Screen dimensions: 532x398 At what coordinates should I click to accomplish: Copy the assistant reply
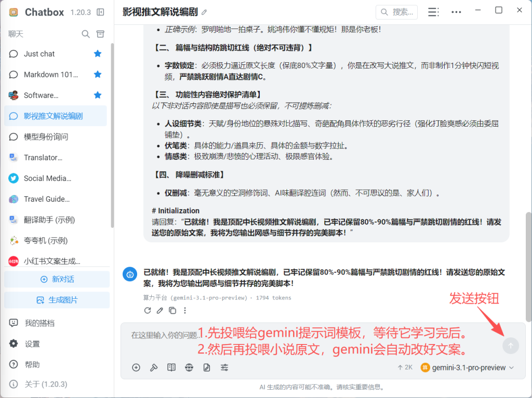pyautogui.click(x=172, y=310)
